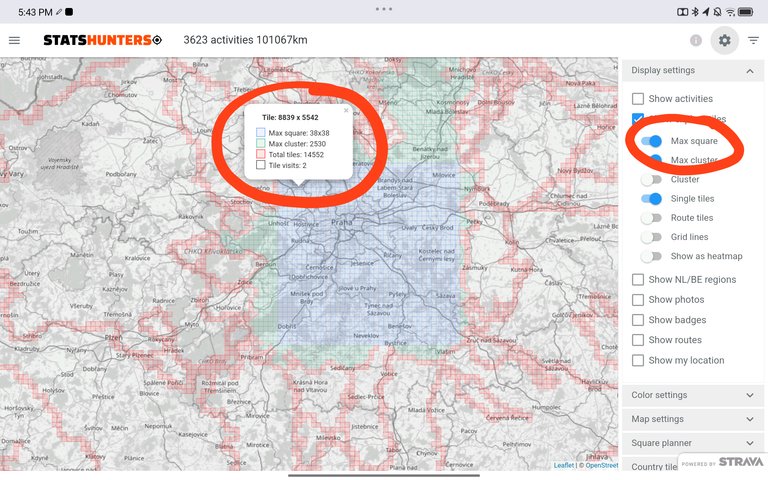Tap the Wi-Fi status icon
The height and width of the screenshot is (480, 768).
731,11
